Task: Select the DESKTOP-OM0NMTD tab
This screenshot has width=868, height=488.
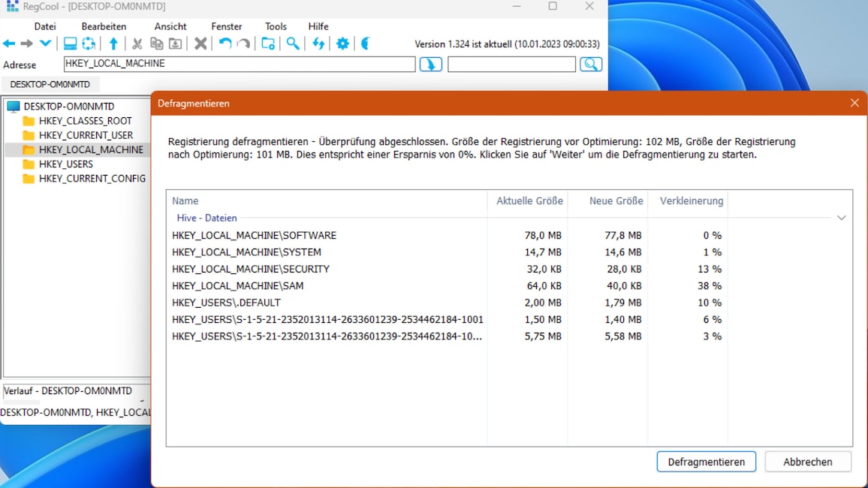Action: pos(50,84)
